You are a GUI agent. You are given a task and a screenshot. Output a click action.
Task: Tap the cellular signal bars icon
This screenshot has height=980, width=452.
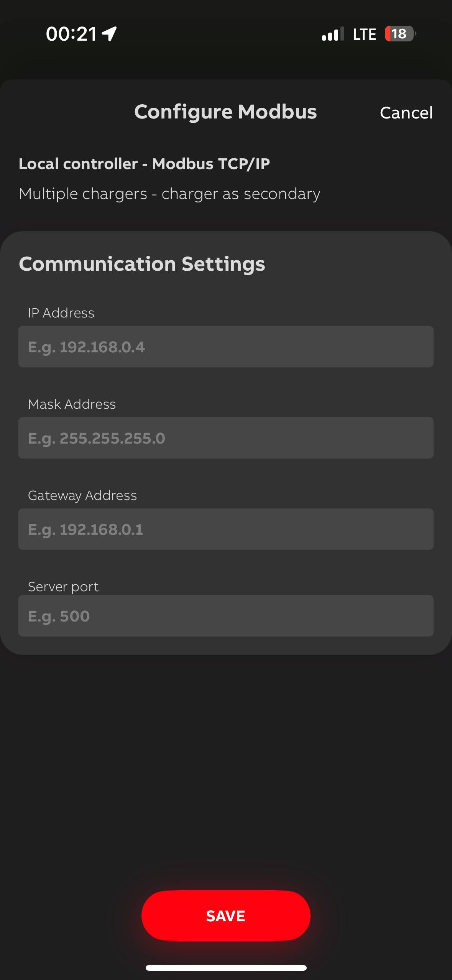coord(332,34)
